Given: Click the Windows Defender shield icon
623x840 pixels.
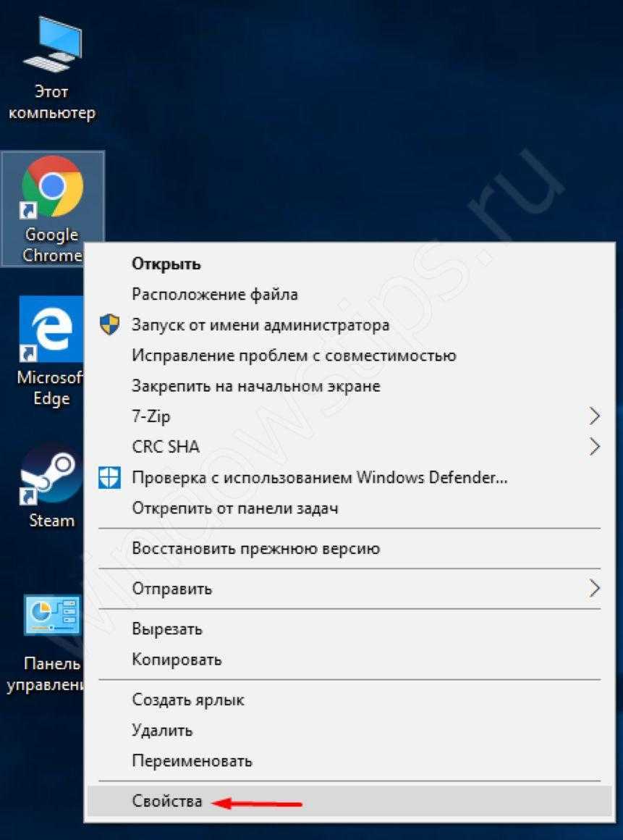Looking at the screenshot, I should click(x=109, y=478).
